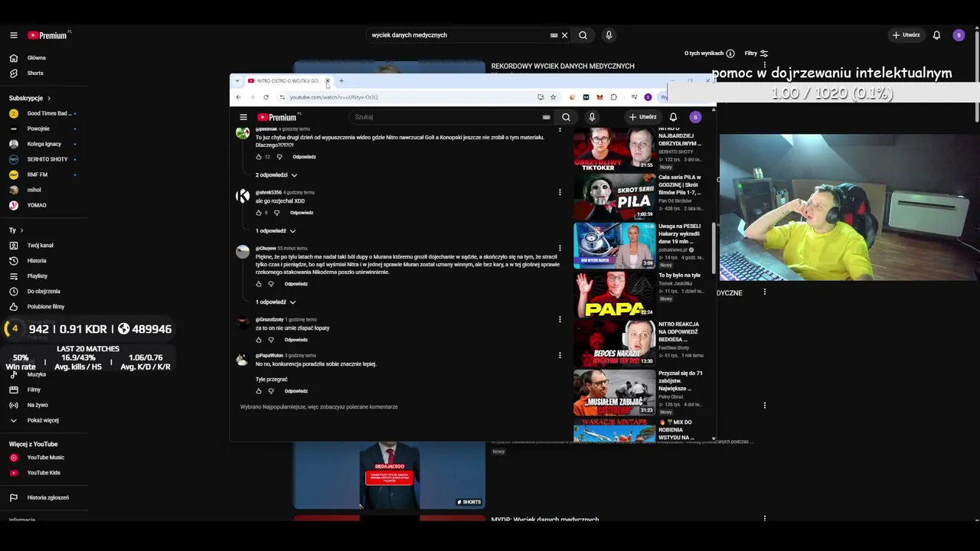
Task: Dislike the comment by @shrek5356
Action: [276, 213]
